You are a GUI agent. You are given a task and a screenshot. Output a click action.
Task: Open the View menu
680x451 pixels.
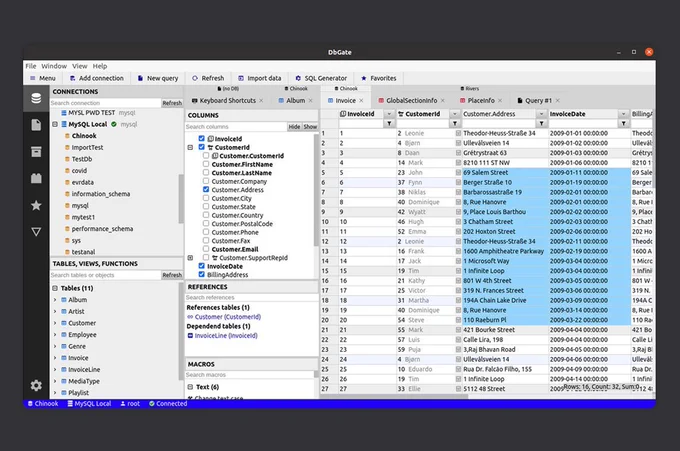[x=79, y=66]
